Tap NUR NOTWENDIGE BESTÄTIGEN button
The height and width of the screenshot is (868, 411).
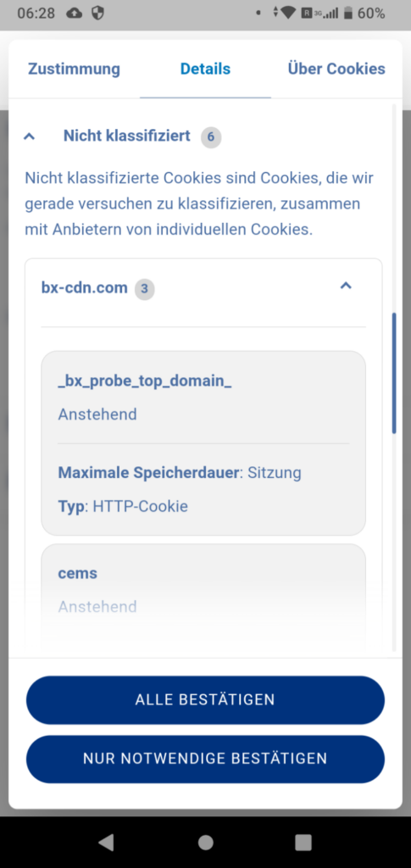pyautogui.click(x=205, y=759)
